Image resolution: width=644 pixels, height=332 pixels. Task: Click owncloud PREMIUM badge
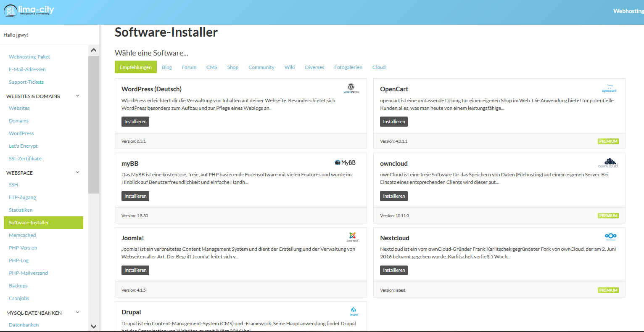tap(608, 216)
